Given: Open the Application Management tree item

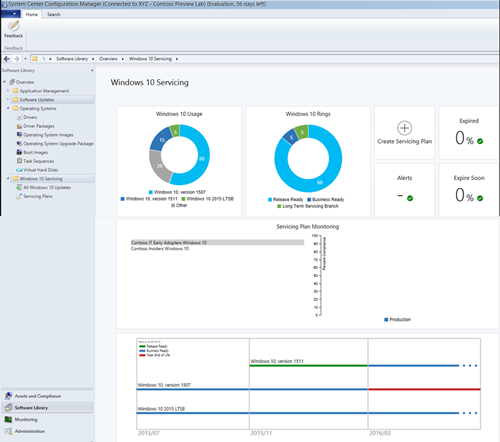Looking at the screenshot, I should [44, 91].
